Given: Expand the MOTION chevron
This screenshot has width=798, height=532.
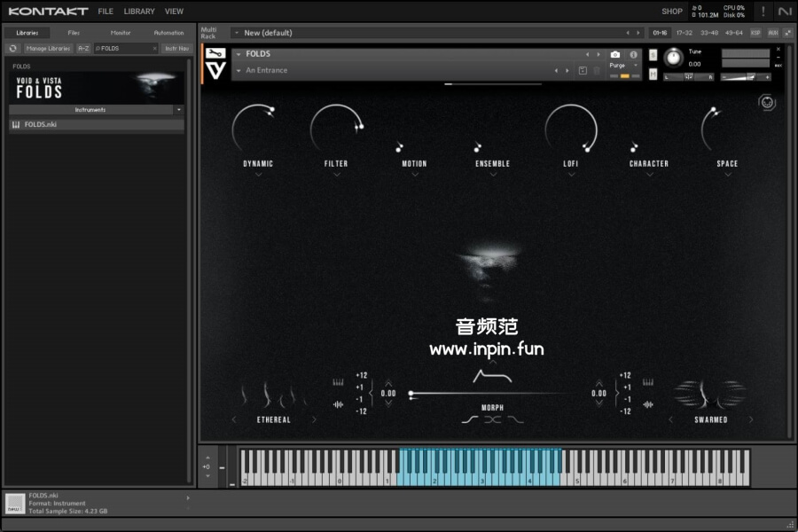Looking at the screenshot, I should (x=415, y=175).
